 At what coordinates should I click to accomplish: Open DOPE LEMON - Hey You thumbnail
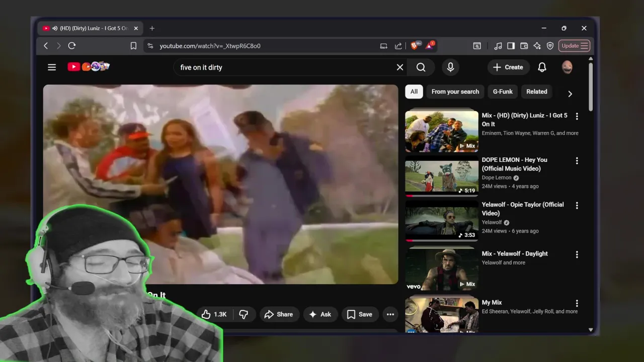pyautogui.click(x=442, y=176)
